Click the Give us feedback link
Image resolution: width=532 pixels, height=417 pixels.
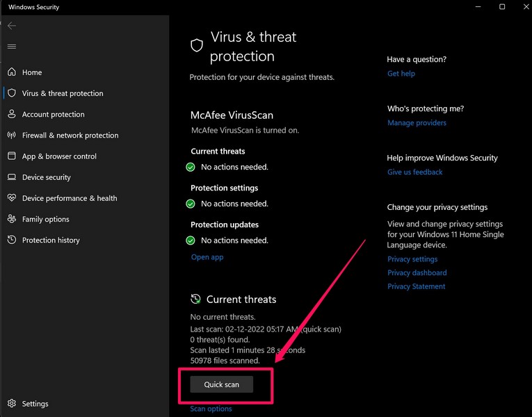click(414, 172)
